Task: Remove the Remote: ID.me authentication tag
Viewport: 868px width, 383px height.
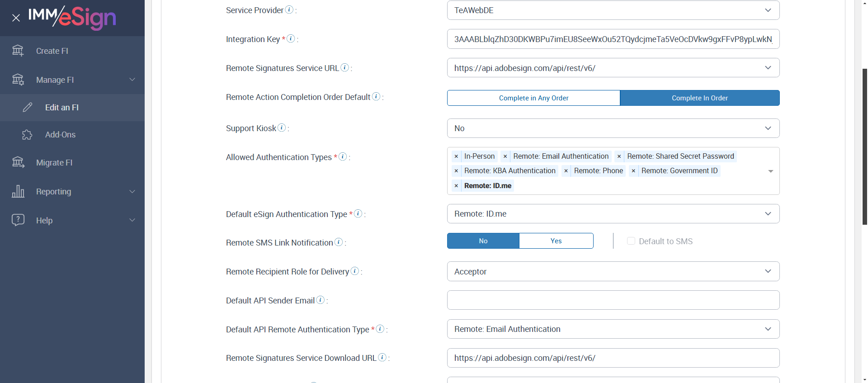Action: [456, 186]
